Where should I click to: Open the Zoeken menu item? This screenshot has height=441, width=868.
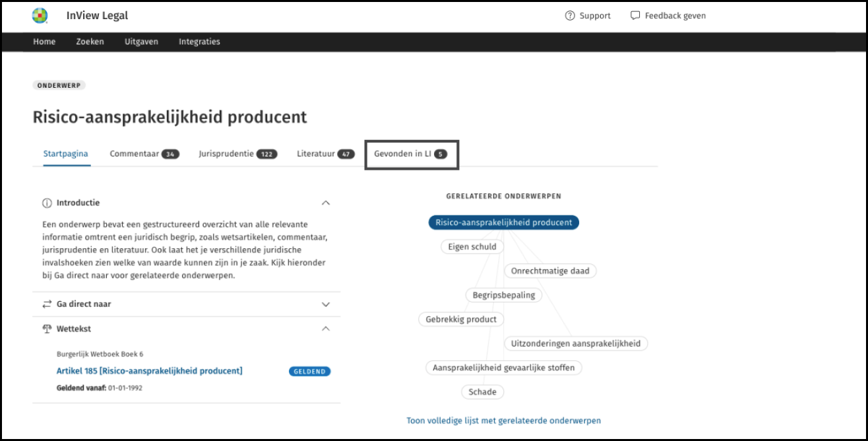pos(90,42)
